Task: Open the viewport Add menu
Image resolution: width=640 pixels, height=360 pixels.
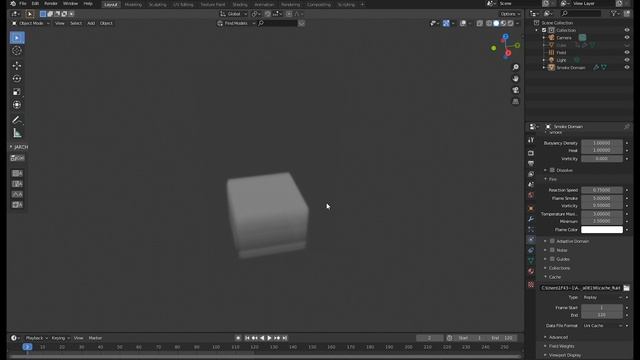Action: pyautogui.click(x=91, y=23)
